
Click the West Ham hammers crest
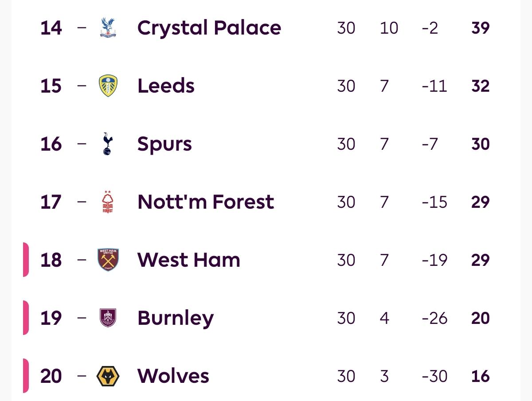pyautogui.click(x=108, y=260)
